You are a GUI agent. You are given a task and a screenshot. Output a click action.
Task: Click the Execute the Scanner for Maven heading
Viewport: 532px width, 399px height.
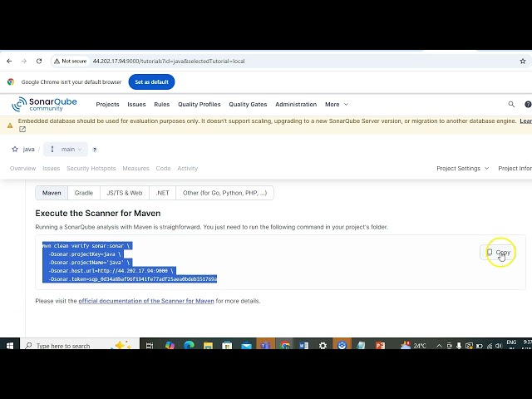point(98,213)
